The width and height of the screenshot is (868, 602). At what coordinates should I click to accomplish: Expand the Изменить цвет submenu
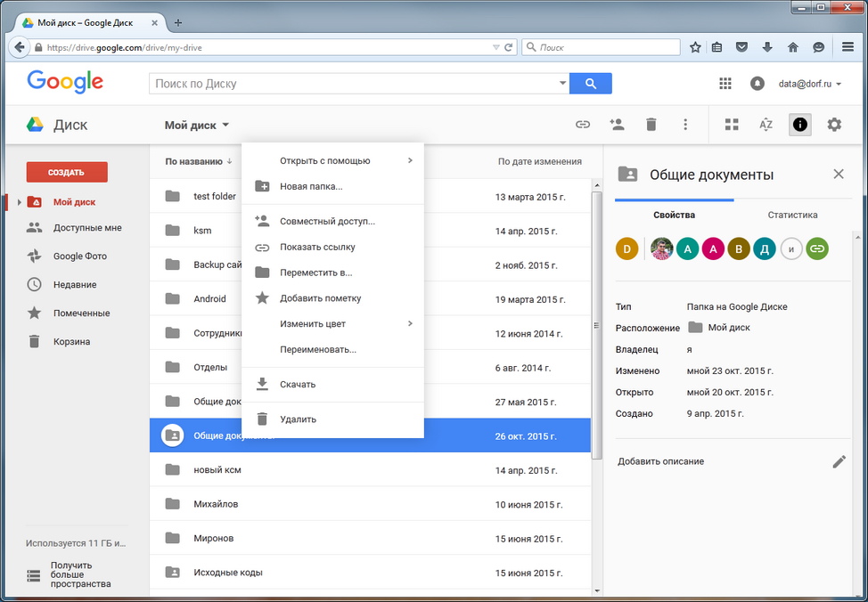[x=410, y=323]
